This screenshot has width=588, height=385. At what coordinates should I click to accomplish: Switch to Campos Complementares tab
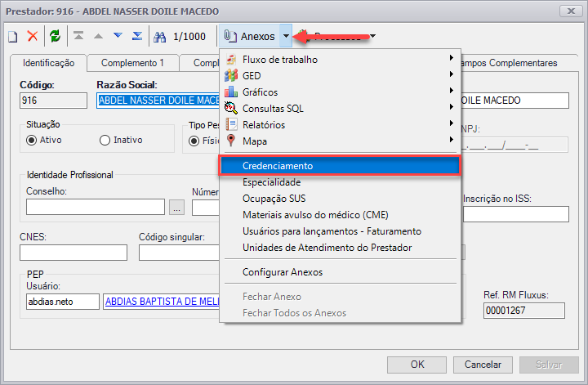click(x=518, y=63)
